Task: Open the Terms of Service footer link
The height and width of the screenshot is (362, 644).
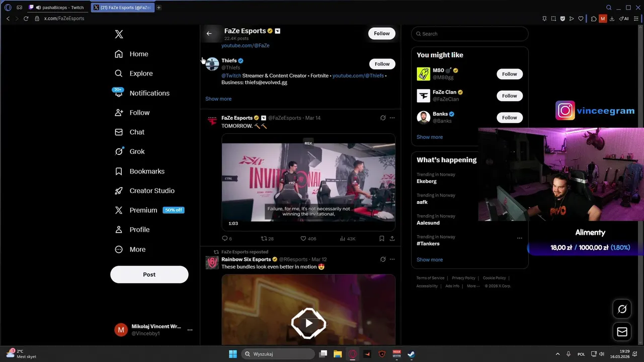Action: tap(430, 278)
